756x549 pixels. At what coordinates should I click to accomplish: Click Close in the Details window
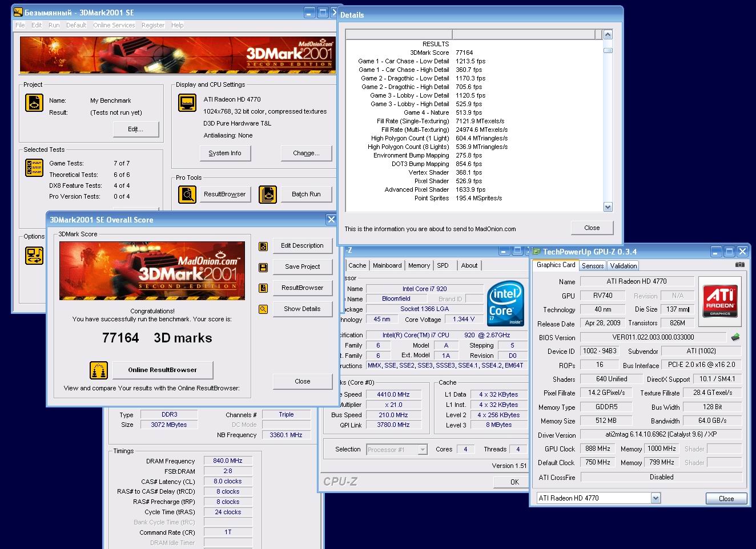pyautogui.click(x=592, y=228)
